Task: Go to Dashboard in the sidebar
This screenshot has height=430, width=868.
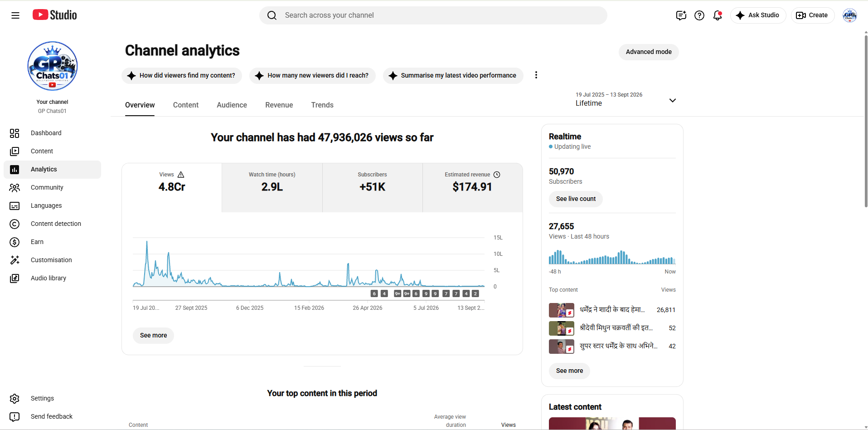Action: [52, 133]
